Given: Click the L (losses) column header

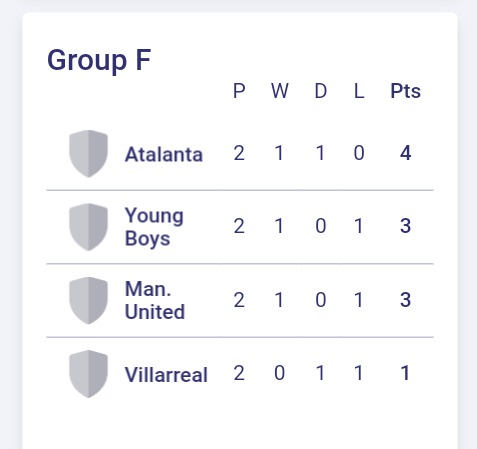Looking at the screenshot, I should (359, 91).
